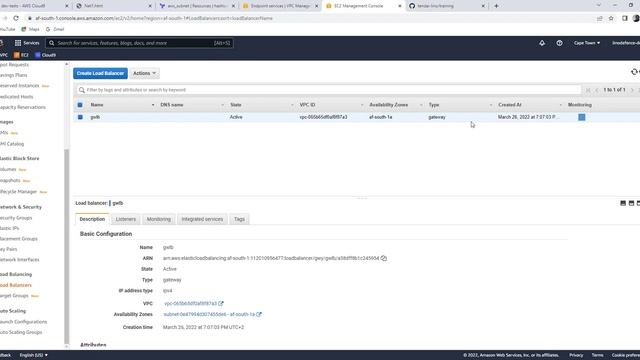Toggle select-all checkbox in table header

80,105
